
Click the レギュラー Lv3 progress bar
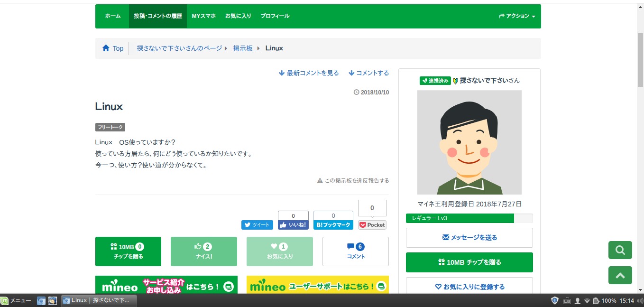coord(469,218)
